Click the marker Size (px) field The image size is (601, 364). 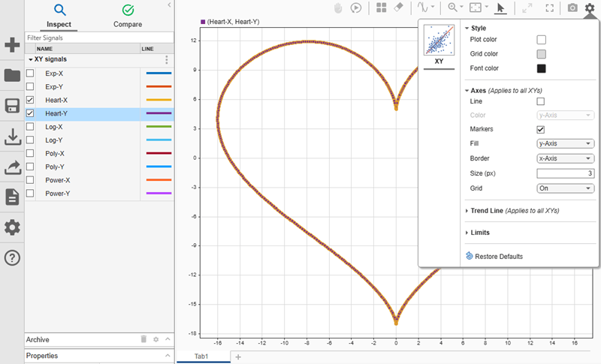(565, 173)
